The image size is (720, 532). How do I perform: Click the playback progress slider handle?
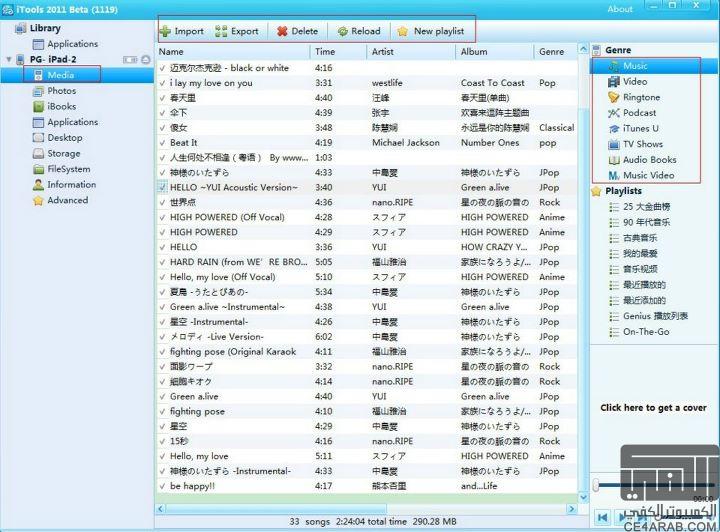(596, 485)
